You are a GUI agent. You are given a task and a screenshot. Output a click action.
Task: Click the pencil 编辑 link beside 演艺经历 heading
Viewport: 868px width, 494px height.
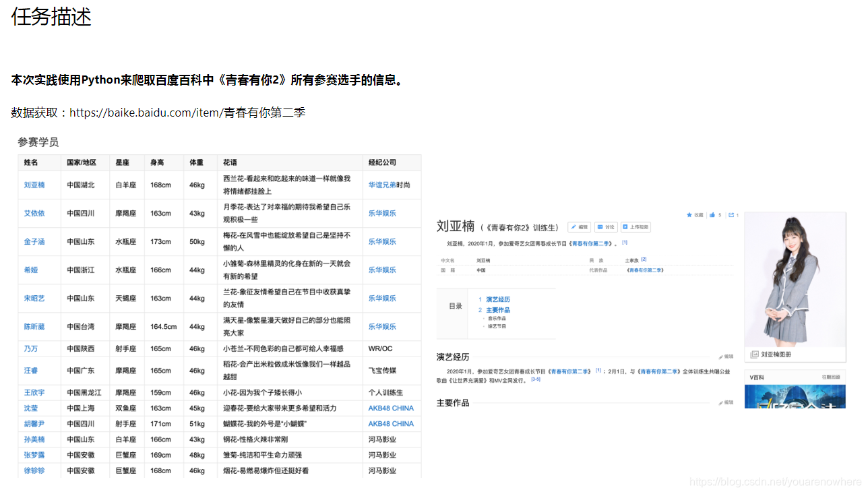click(x=726, y=357)
